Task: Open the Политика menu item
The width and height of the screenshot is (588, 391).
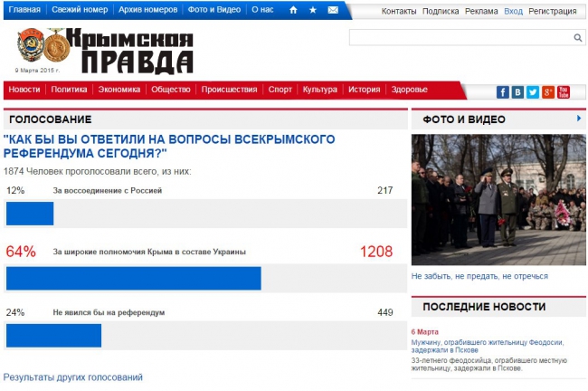Action: [x=69, y=90]
